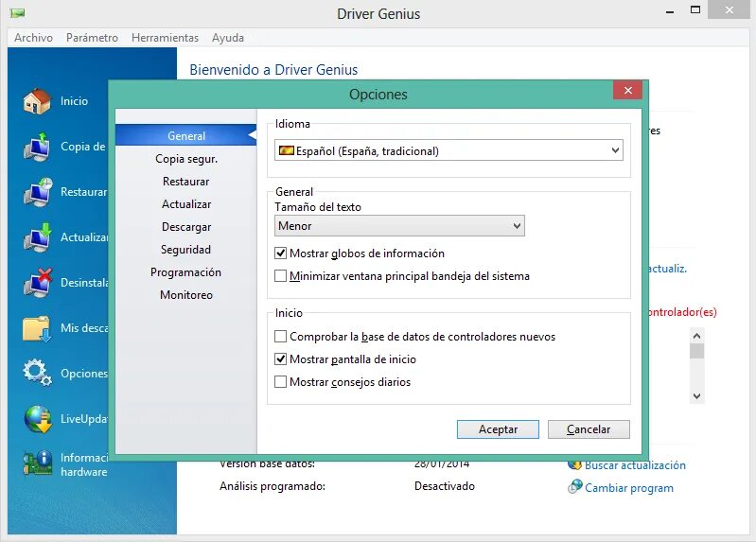Viewport: 756px width, 542px height.
Task: Minimize the Driver Genius window
Action: pyautogui.click(x=670, y=11)
